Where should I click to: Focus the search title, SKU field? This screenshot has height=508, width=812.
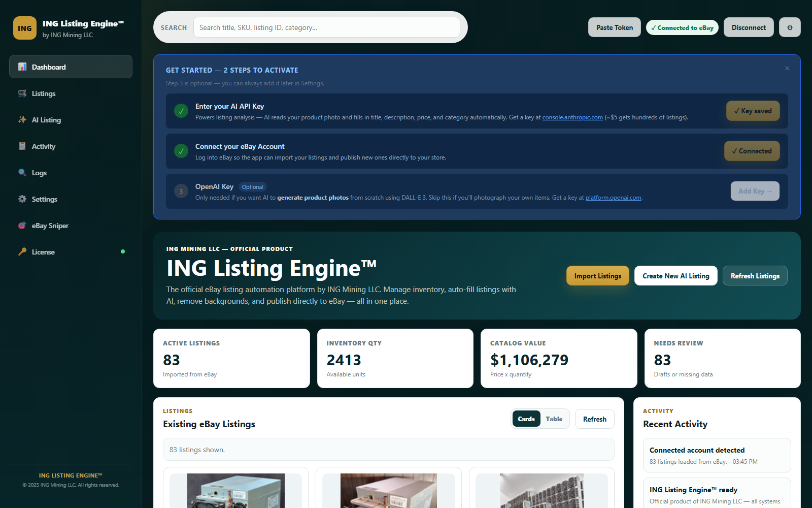click(x=327, y=27)
